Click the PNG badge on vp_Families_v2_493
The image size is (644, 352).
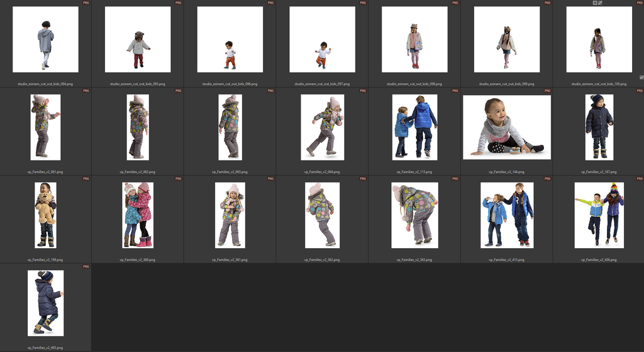pyautogui.click(x=86, y=267)
